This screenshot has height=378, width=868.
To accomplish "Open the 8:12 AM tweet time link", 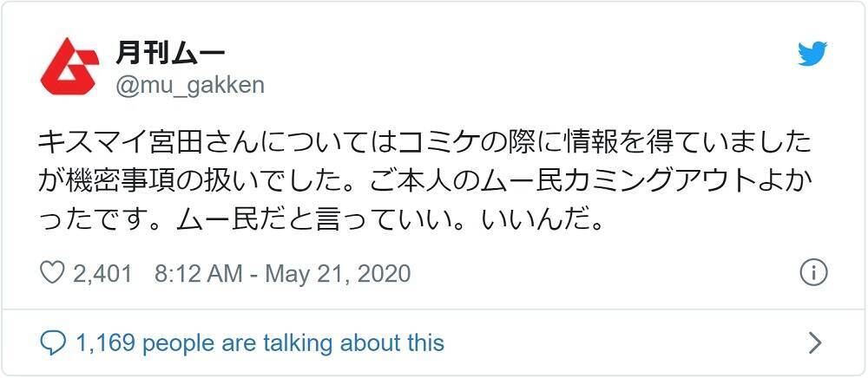I will point(198,274).
